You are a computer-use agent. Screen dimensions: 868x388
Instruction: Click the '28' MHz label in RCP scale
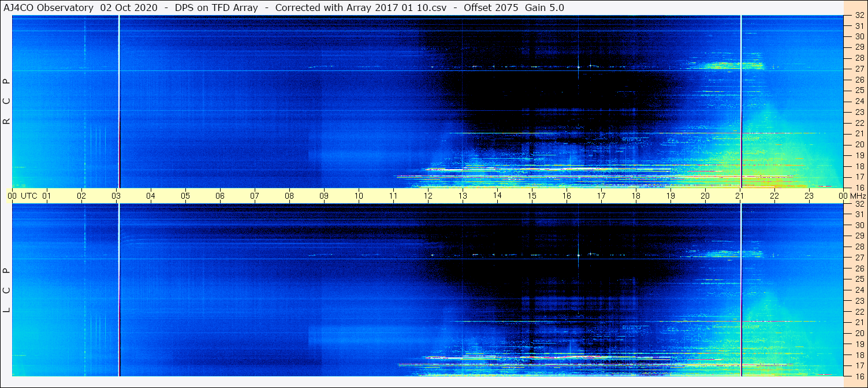[x=859, y=58]
